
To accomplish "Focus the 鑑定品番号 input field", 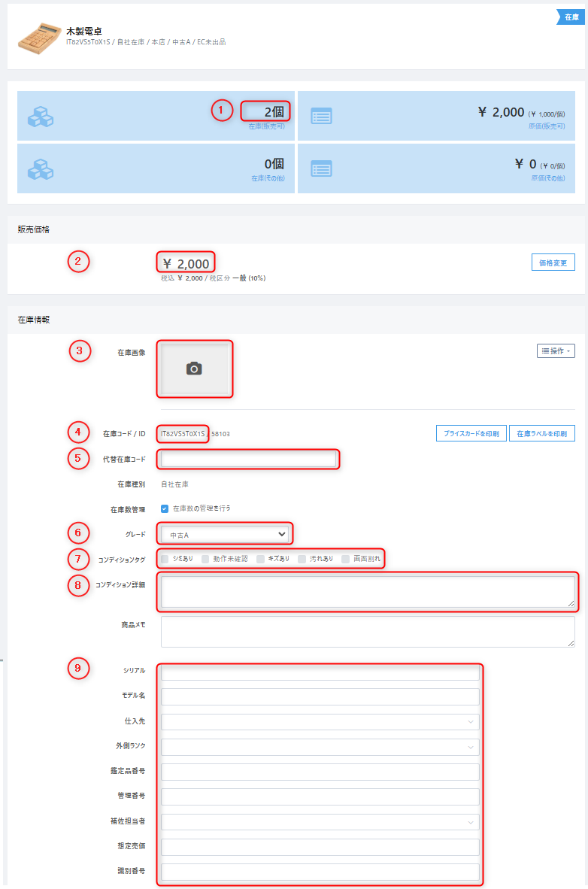I will coord(320,772).
